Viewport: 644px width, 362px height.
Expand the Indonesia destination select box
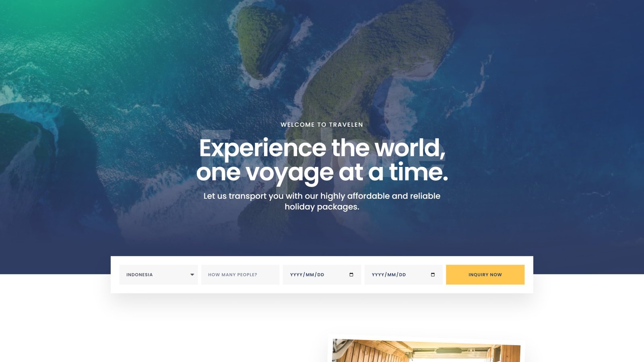[159, 275]
